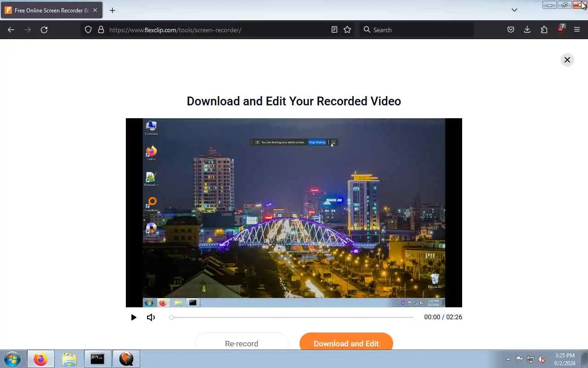588x368 pixels.
Task: Click the Firefox Search box
Action: tap(417, 30)
